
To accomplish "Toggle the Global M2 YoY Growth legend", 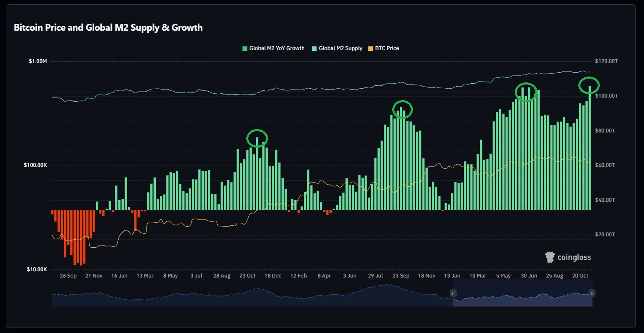I will coord(277,48).
